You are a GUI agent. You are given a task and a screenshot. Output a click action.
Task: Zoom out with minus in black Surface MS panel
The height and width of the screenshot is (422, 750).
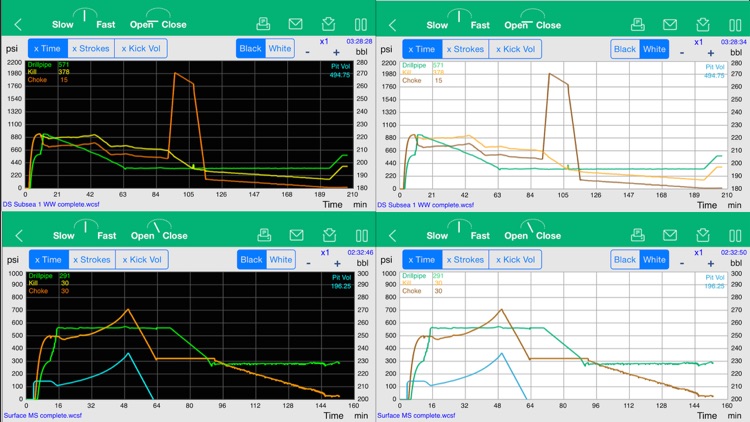click(309, 263)
